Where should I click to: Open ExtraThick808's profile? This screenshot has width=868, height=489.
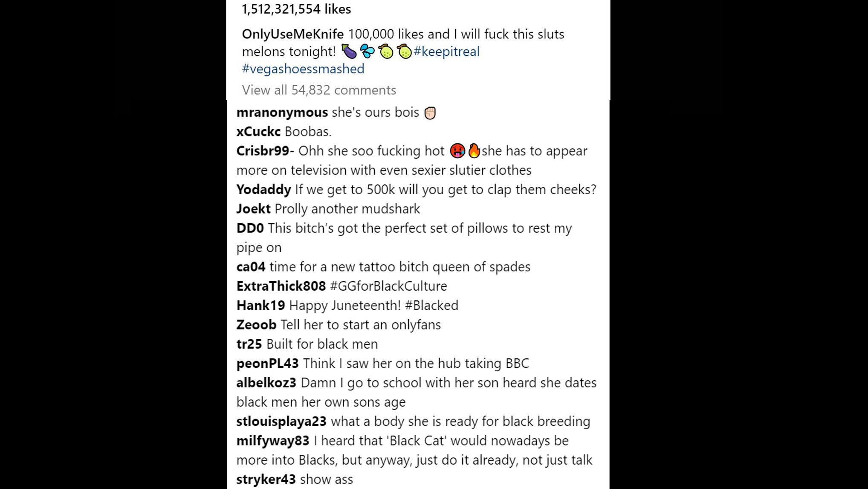pyautogui.click(x=281, y=286)
